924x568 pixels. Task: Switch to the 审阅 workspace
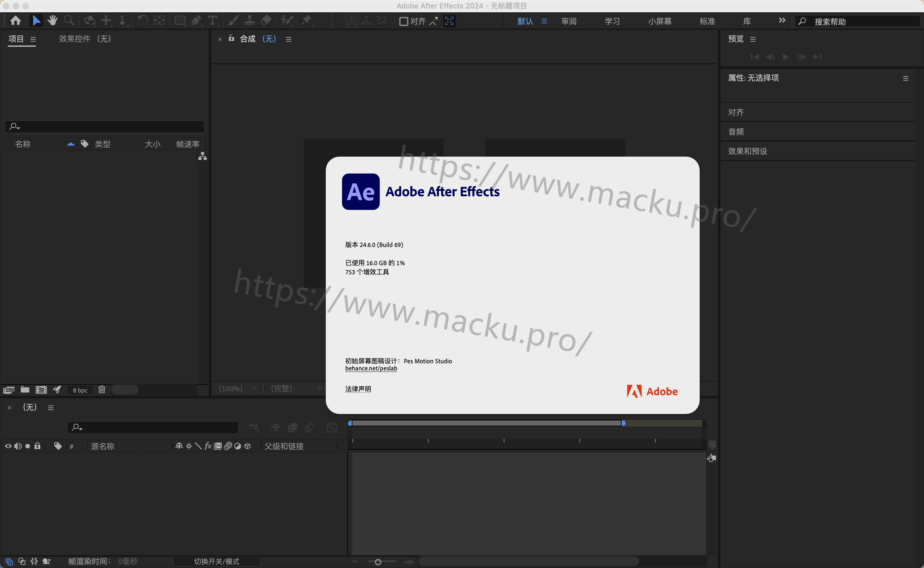(569, 21)
